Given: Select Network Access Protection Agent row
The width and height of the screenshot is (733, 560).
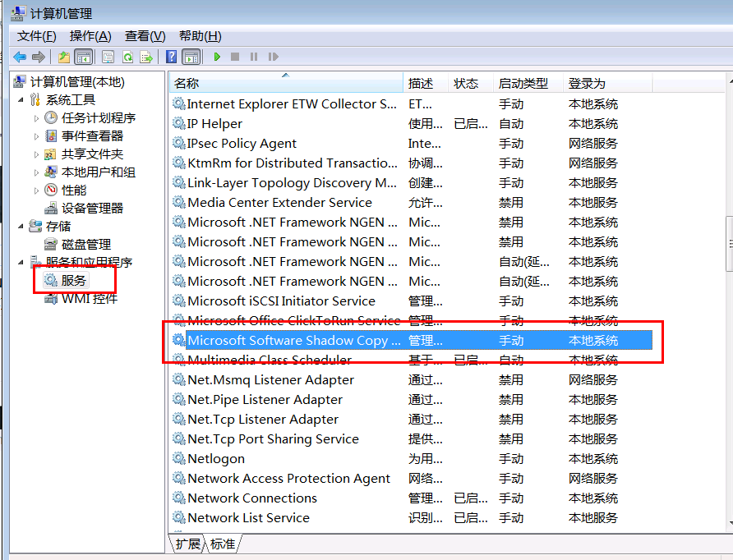Looking at the screenshot, I should [412, 478].
